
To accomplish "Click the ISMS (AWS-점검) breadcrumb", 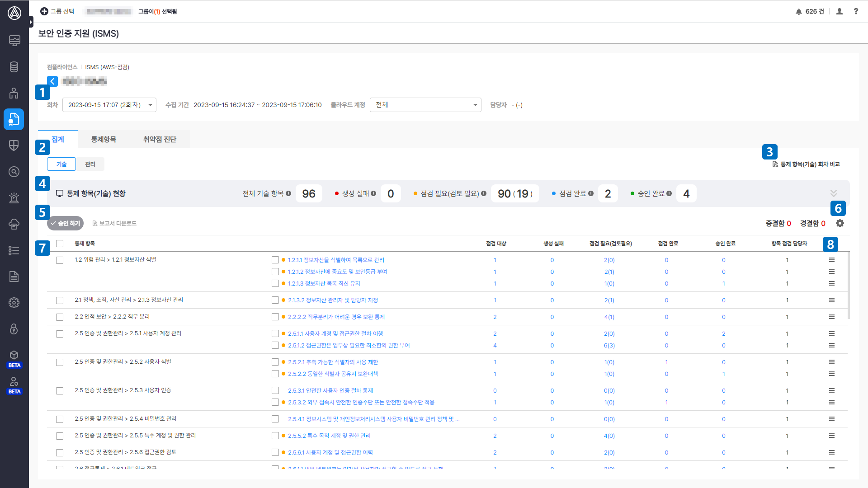I will coord(107,67).
